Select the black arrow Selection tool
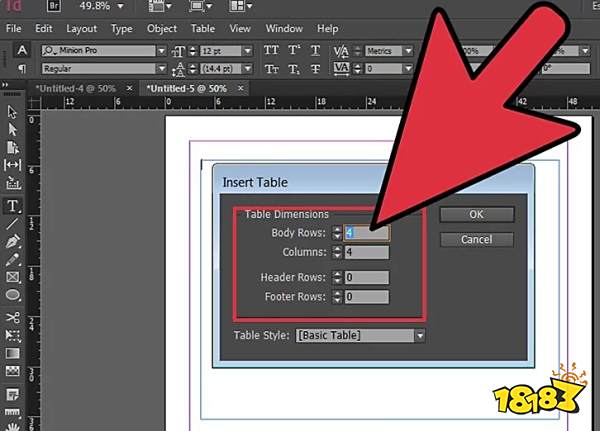The image size is (600, 431). click(13, 112)
